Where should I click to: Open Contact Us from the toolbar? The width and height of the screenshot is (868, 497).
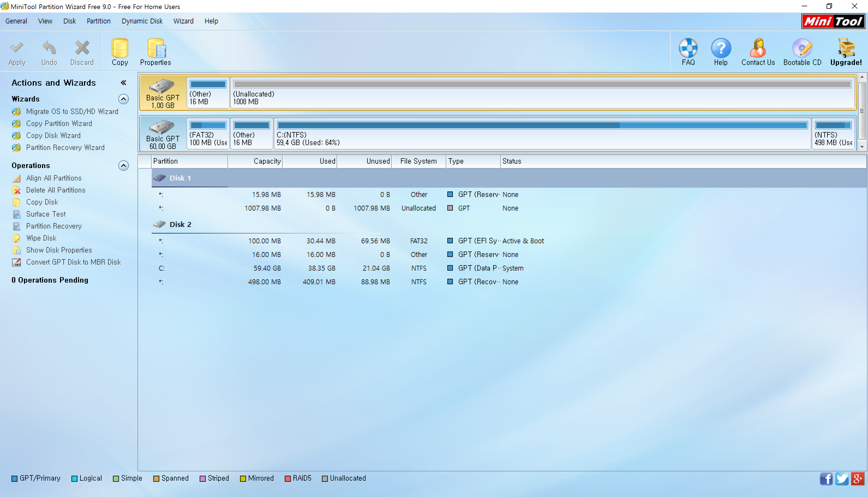(x=758, y=51)
